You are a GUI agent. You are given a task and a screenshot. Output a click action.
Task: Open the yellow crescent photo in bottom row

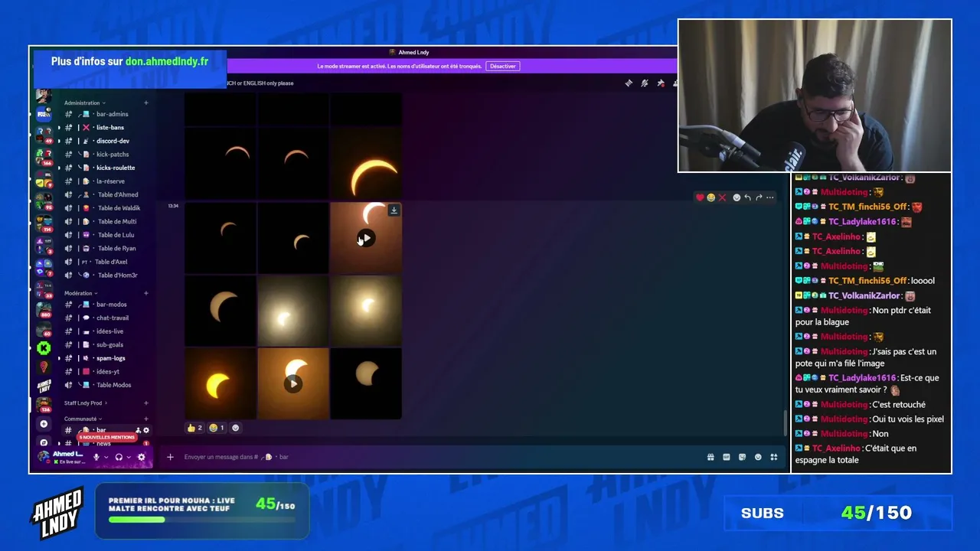point(220,384)
